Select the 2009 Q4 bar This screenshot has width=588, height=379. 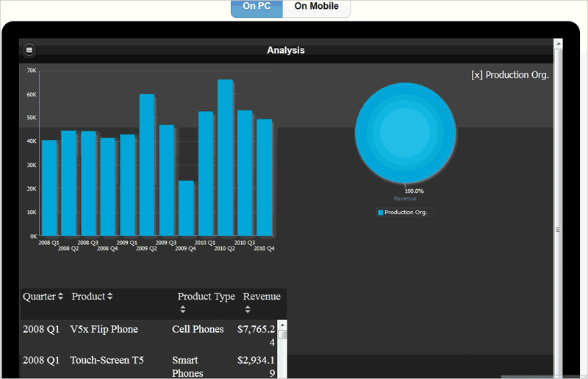(186, 208)
